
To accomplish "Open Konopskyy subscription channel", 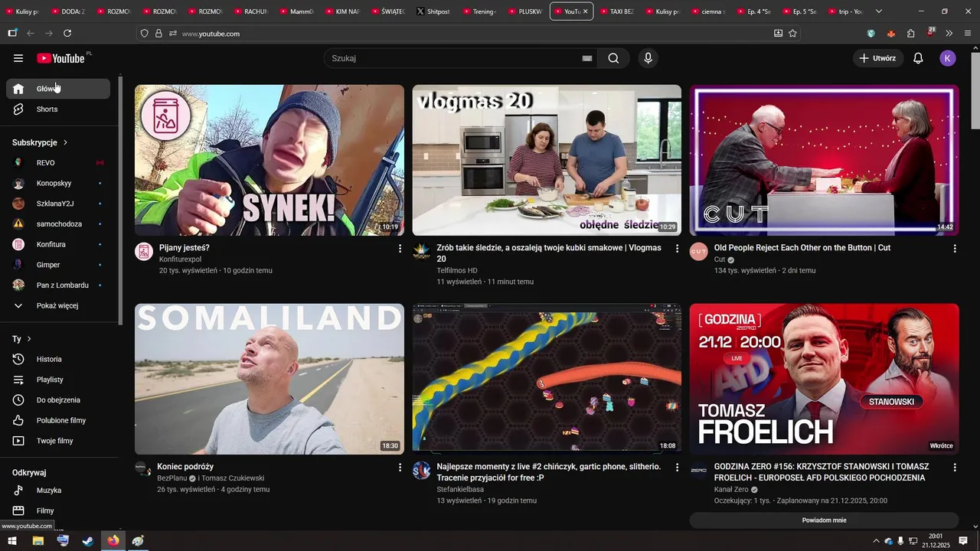I will coord(58,184).
